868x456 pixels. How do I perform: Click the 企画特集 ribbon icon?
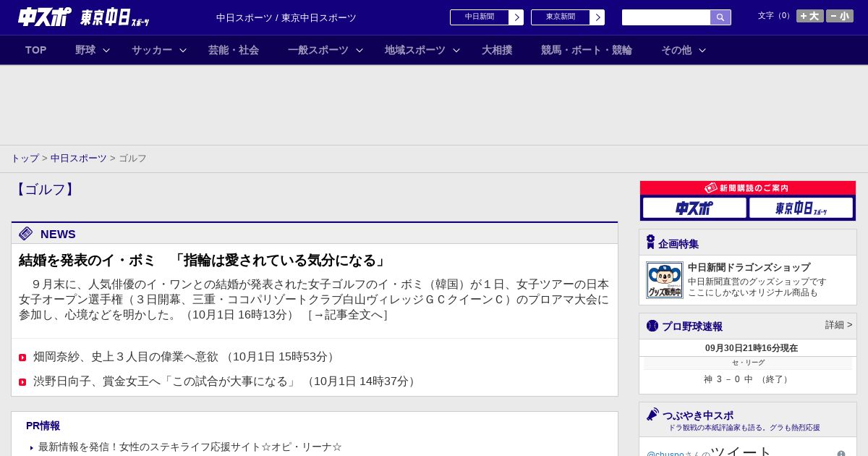(650, 242)
